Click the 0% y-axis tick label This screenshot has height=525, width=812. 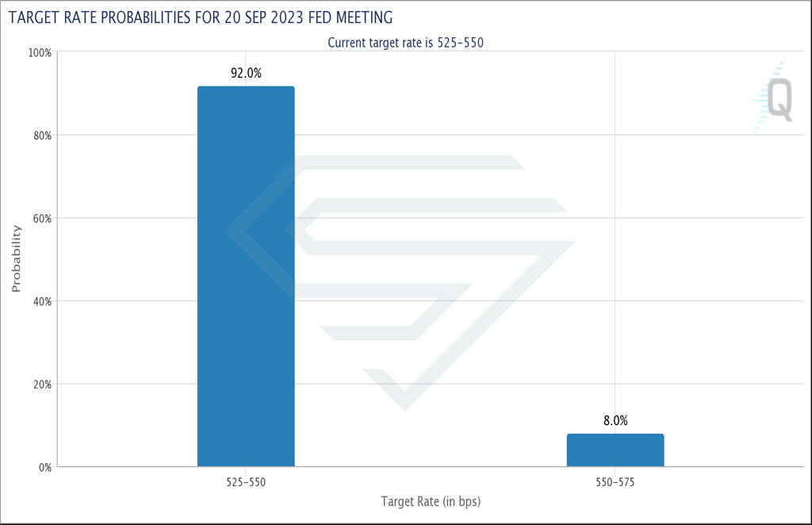pos(45,467)
